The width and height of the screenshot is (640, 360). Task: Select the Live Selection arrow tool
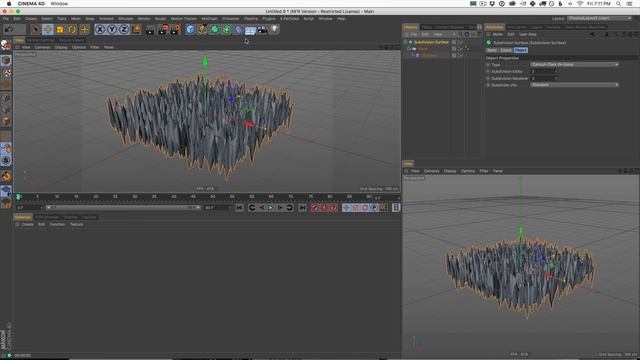pyautogui.click(x=36, y=29)
